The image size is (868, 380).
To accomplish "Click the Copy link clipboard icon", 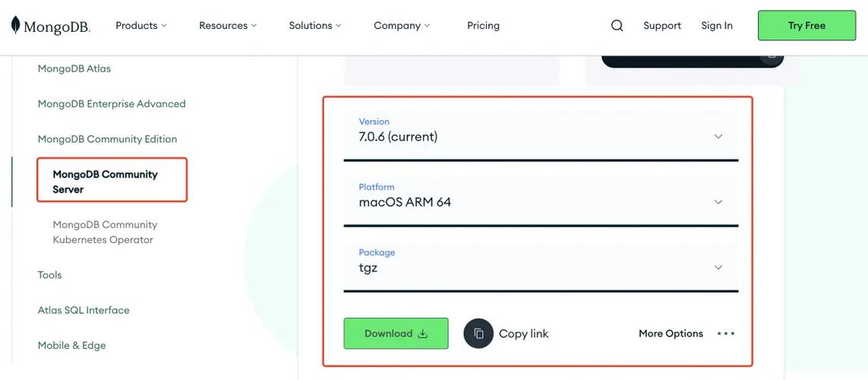I will pyautogui.click(x=478, y=334).
